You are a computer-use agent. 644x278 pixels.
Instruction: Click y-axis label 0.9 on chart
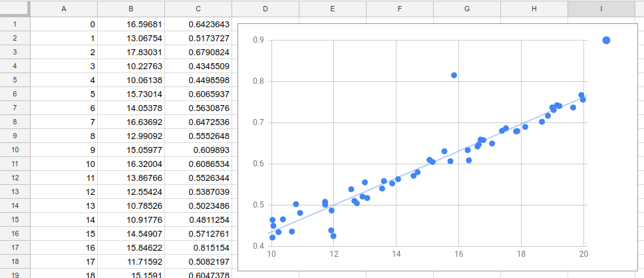tap(257, 41)
